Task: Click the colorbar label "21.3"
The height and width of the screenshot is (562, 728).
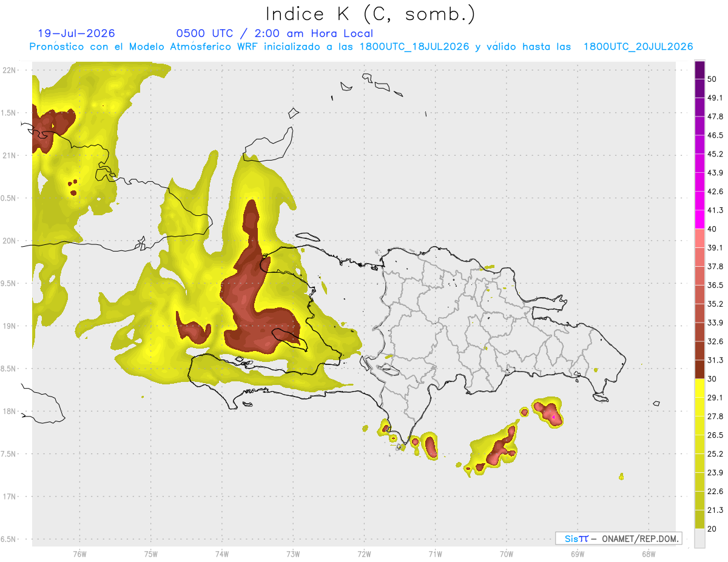Action: point(715,510)
